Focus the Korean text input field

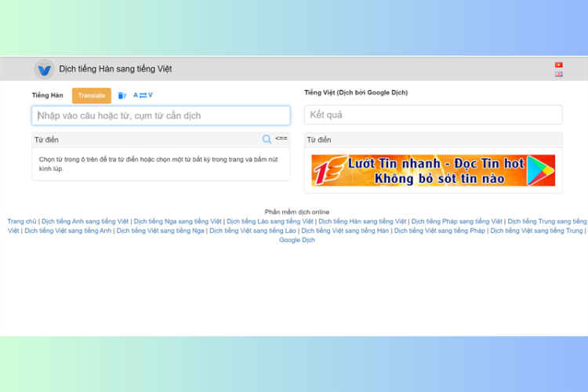161,115
